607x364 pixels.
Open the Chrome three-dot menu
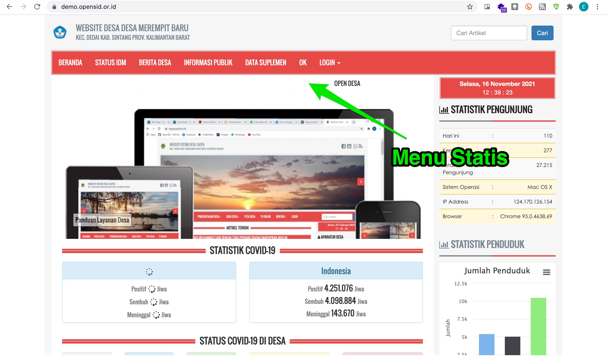pyautogui.click(x=598, y=7)
